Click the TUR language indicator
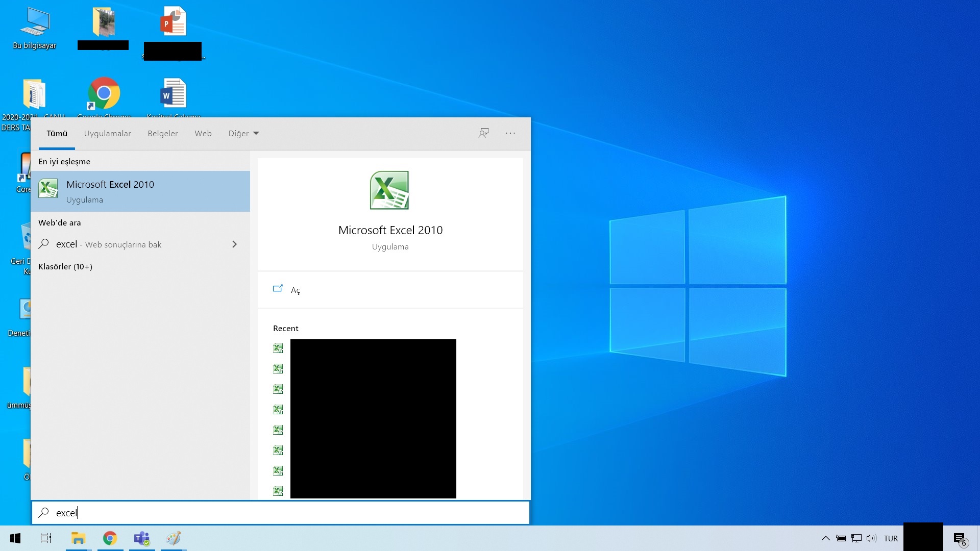 tap(891, 538)
